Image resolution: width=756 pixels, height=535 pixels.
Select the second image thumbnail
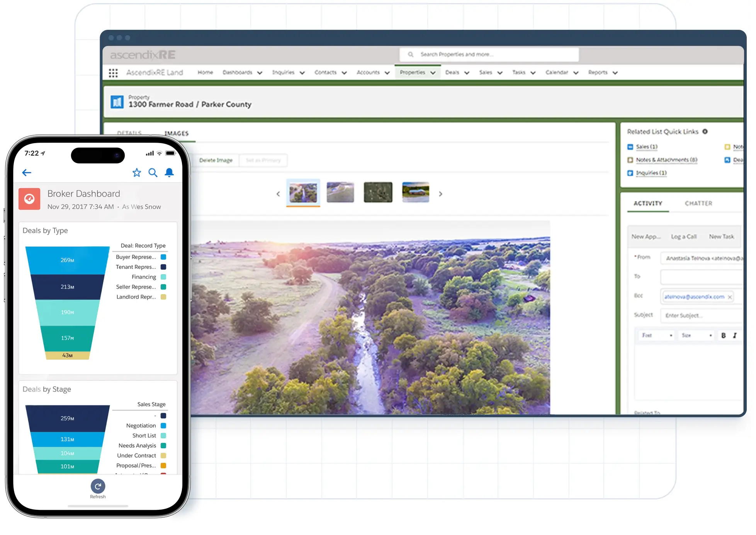[x=340, y=192]
